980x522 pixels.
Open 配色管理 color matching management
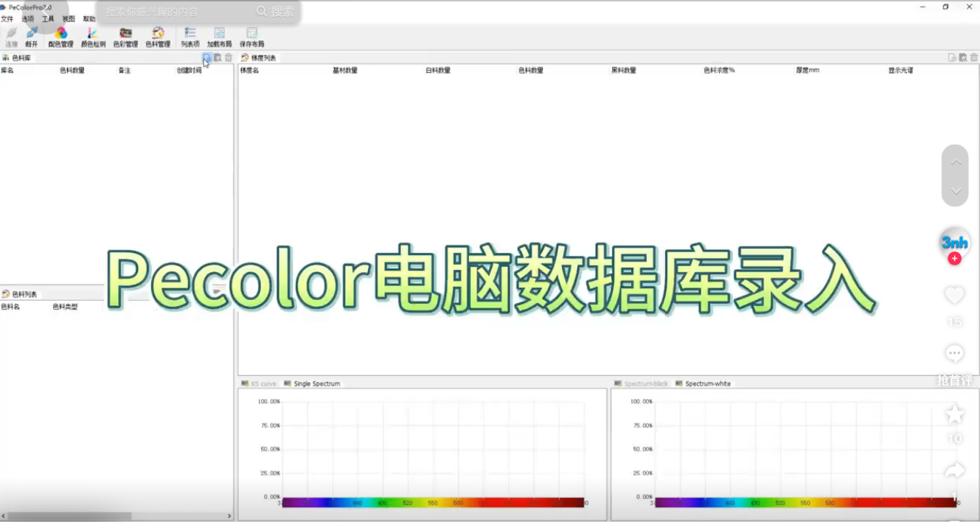(60, 38)
